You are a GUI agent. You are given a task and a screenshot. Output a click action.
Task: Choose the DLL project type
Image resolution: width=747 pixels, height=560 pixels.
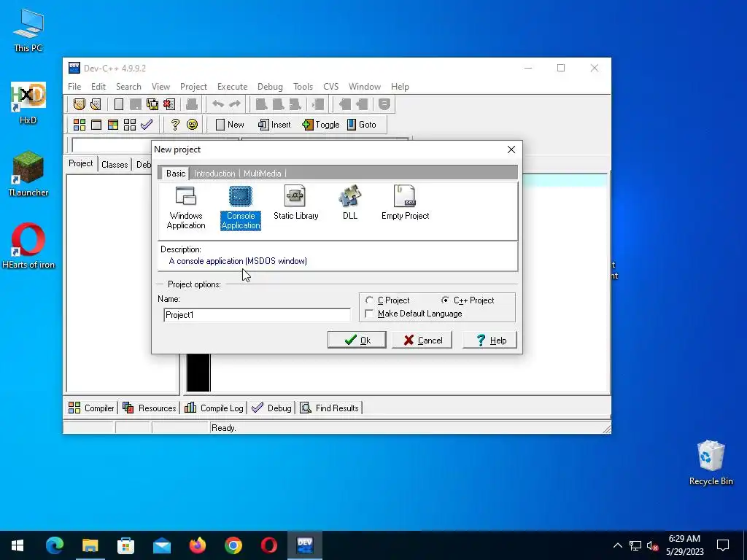[350, 203]
